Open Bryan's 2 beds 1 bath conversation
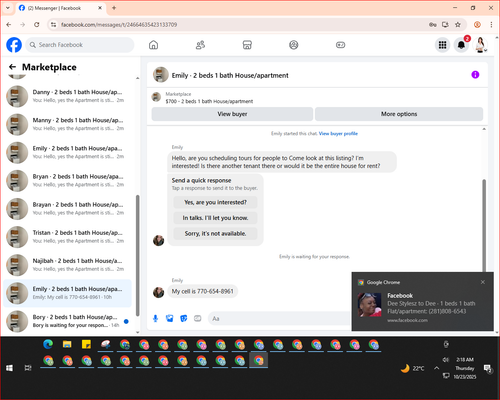This screenshot has height=400, width=500. coord(68,180)
